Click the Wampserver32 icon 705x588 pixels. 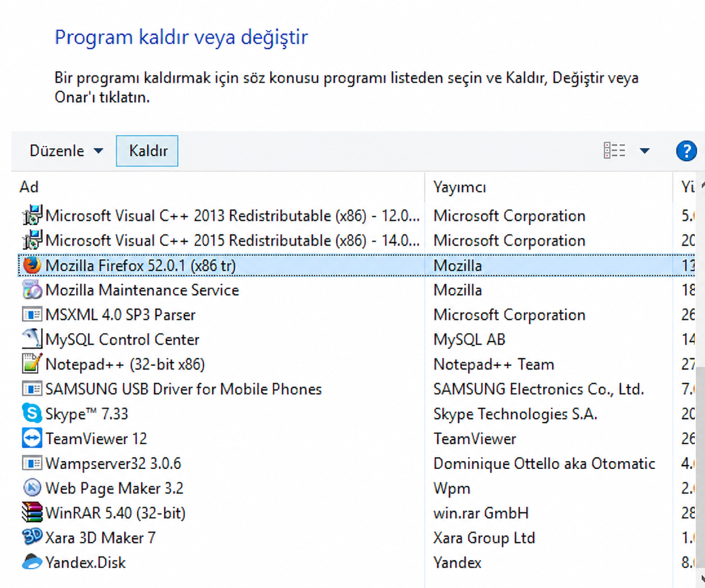click(x=32, y=463)
